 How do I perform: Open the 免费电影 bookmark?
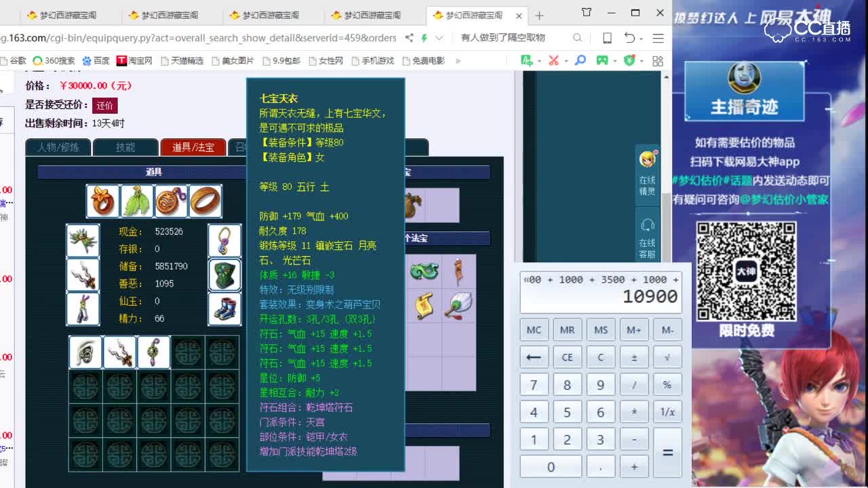point(423,61)
